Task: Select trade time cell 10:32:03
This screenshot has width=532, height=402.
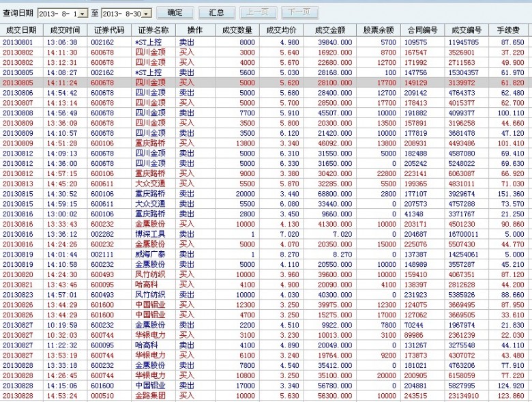Action: [x=62, y=335]
